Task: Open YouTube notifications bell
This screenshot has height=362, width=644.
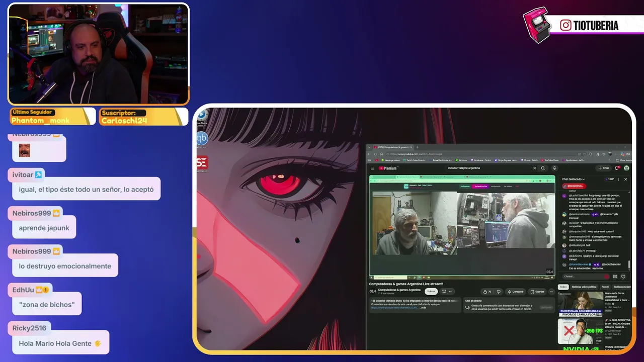Action: pyautogui.click(x=617, y=168)
